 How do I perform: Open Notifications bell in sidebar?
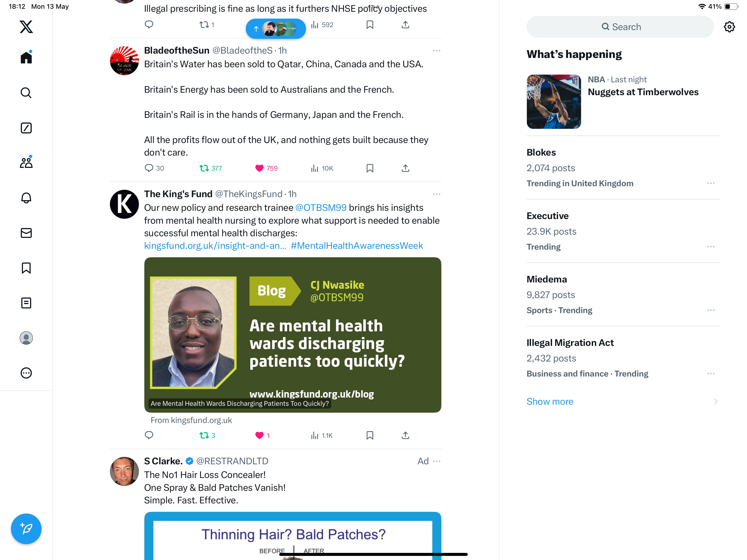[26, 198]
